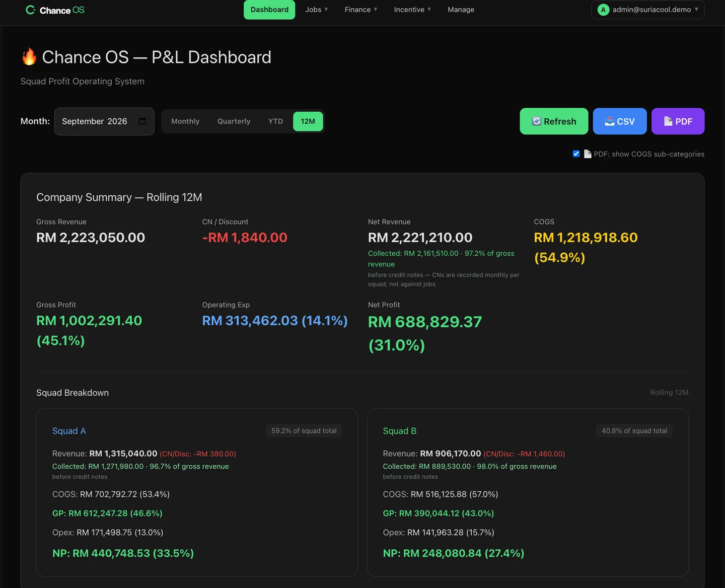Viewport: 725px width, 588px height.
Task: Click the Chance OS logo icon
Action: coord(30,10)
